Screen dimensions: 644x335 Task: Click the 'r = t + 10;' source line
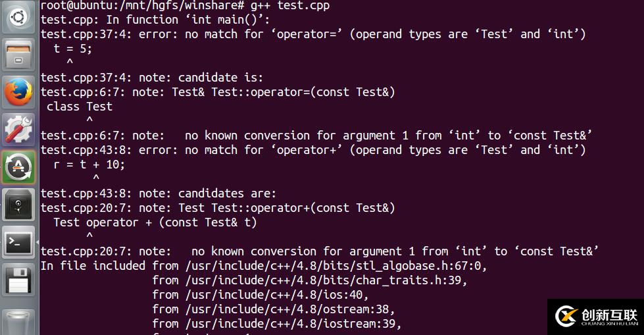point(89,165)
